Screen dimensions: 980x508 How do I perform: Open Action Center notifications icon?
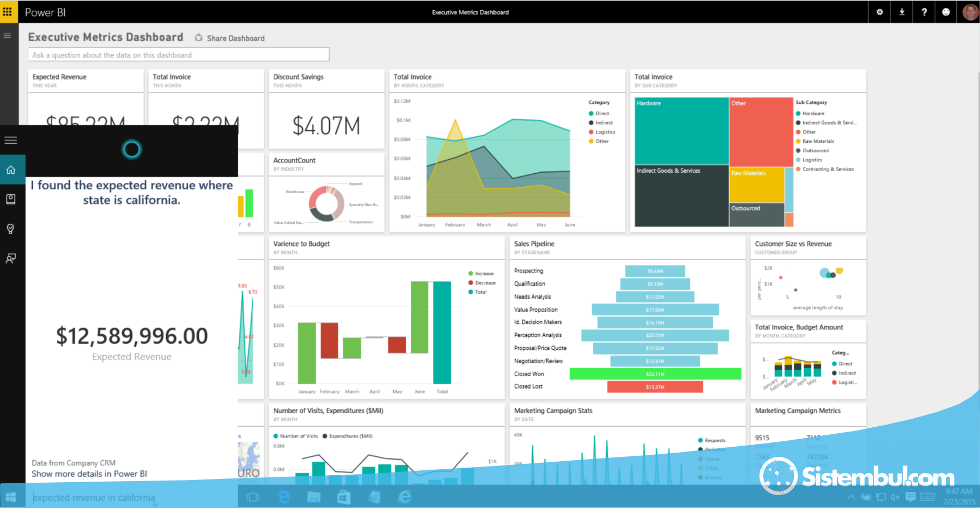(x=911, y=497)
